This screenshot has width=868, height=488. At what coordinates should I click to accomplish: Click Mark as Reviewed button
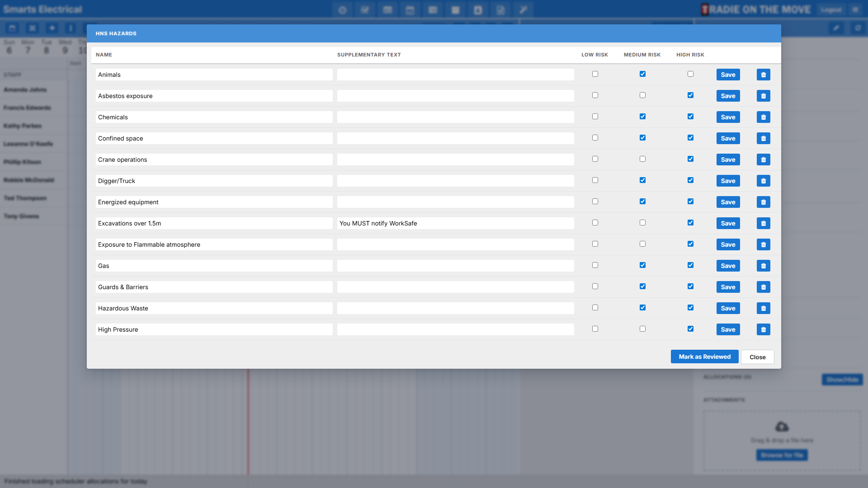point(704,357)
